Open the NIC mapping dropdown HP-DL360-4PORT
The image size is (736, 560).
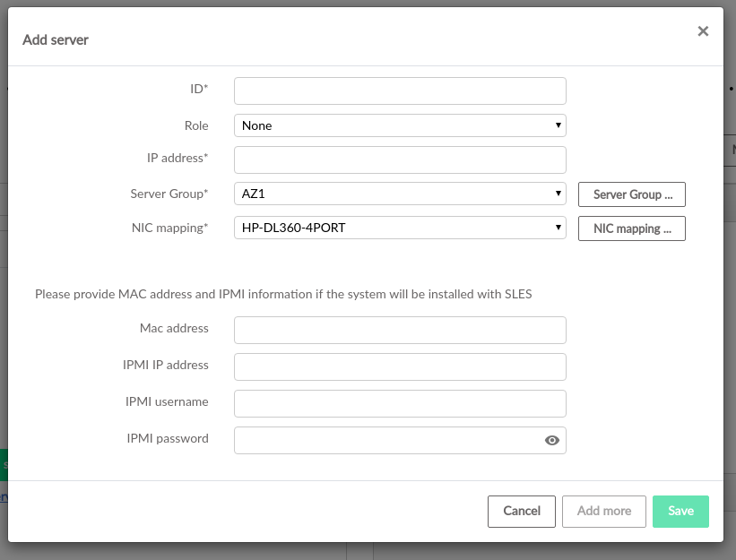[400, 228]
